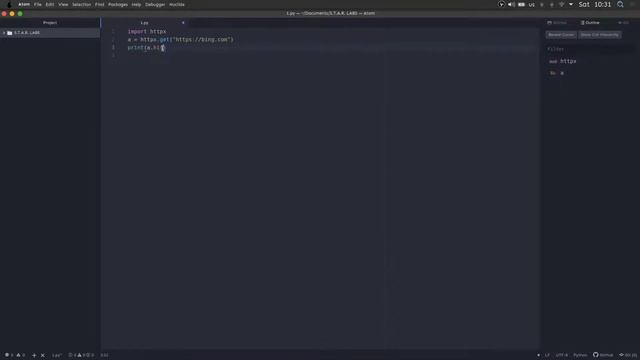Open Spotlight search
This screenshot has height=360, width=640.
[x=620, y=4]
